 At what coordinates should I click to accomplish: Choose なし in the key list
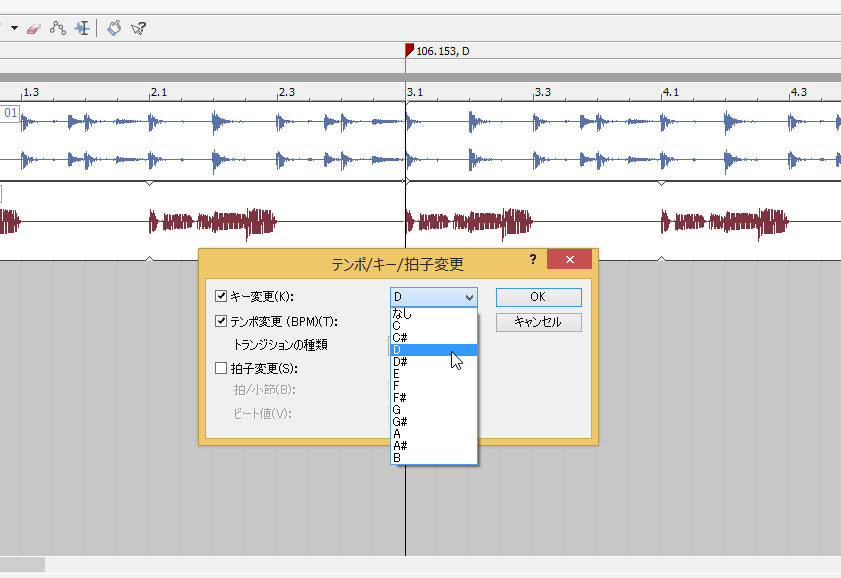[x=433, y=314]
